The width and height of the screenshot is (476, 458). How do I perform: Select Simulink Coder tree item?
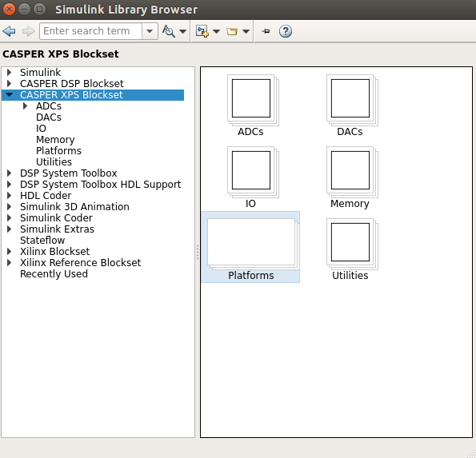pos(56,217)
